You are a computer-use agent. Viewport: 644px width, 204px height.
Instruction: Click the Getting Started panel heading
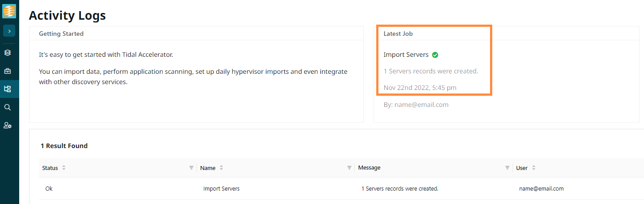click(61, 34)
